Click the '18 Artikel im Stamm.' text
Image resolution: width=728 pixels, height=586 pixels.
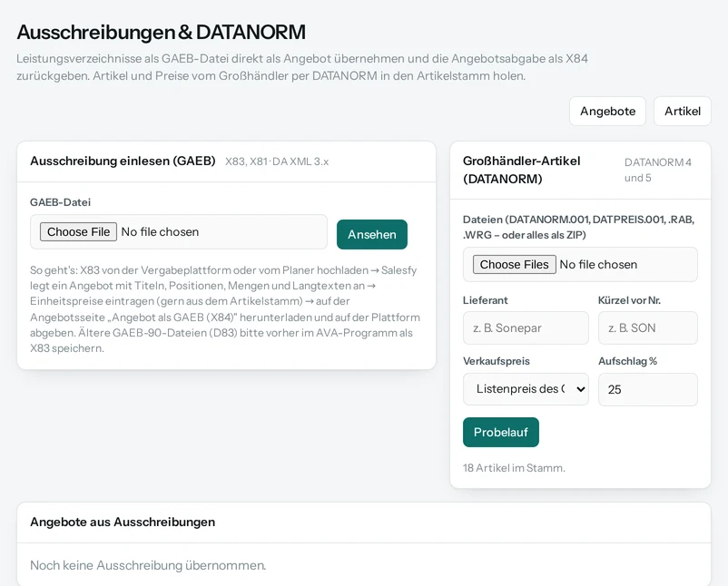[514, 468]
